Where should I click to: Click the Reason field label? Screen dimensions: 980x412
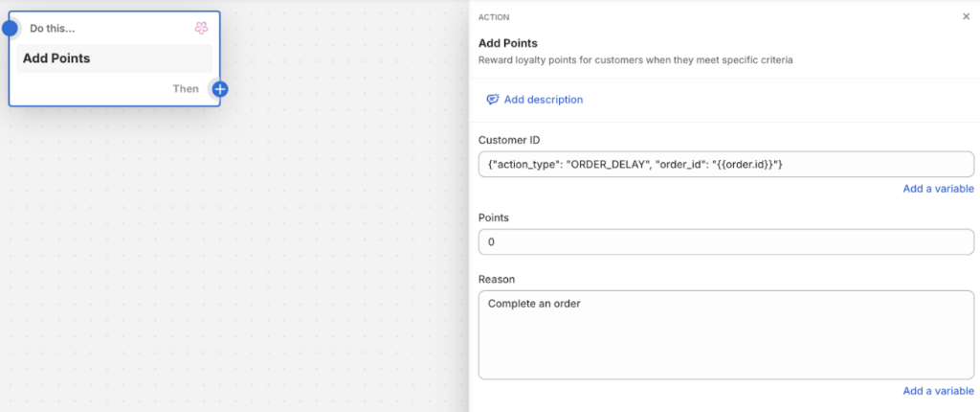click(497, 279)
